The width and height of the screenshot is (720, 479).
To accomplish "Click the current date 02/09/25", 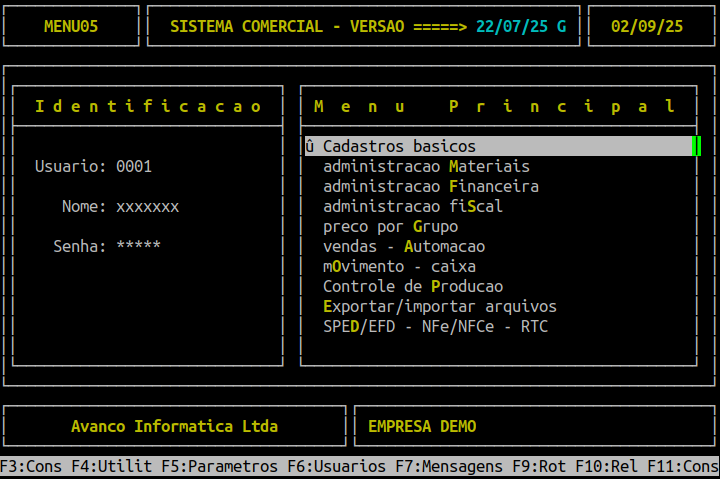I will [647, 26].
